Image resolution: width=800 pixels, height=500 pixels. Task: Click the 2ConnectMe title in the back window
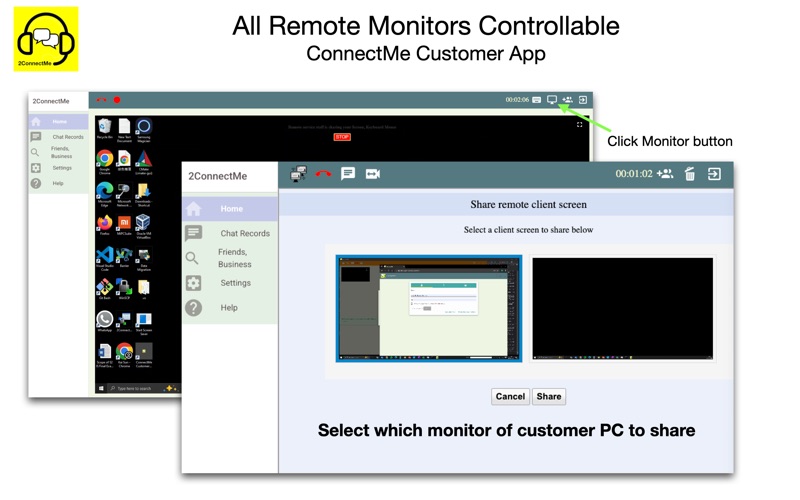pos(51,101)
